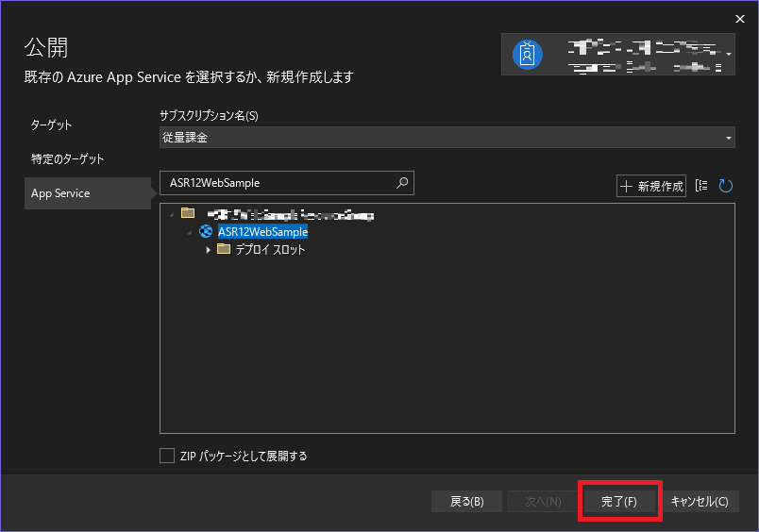Click the resource group folder icon

(188, 213)
